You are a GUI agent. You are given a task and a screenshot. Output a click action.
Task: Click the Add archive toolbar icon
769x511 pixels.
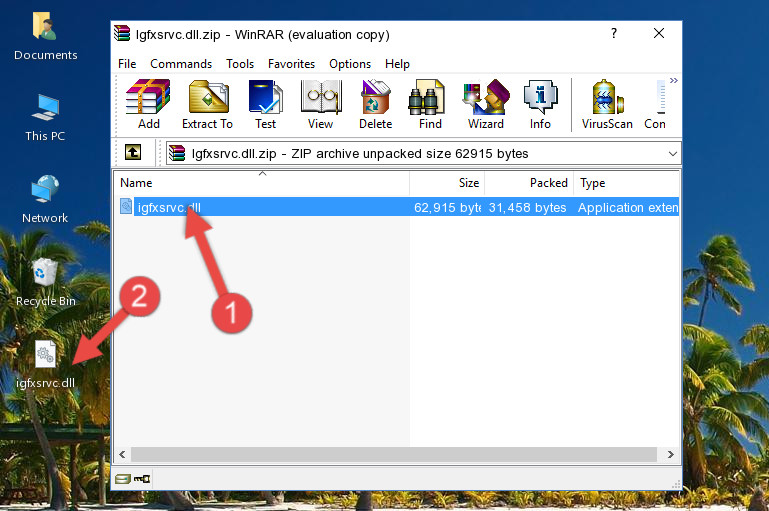(x=148, y=105)
